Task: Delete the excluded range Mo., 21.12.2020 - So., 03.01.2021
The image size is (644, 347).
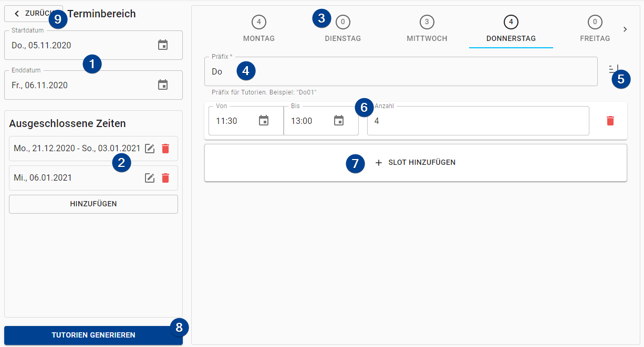Action: click(x=165, y=149)
